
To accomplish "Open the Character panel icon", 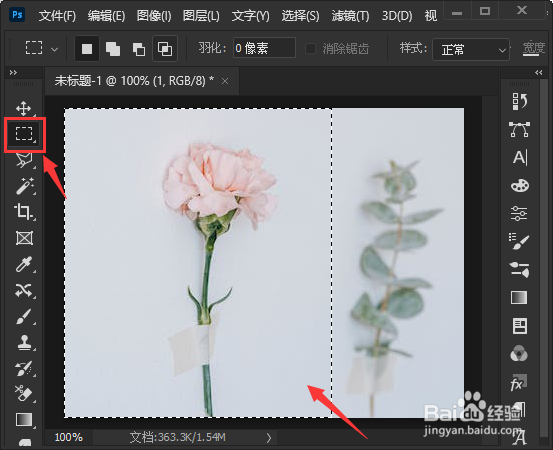I will [x=520, y=157].
